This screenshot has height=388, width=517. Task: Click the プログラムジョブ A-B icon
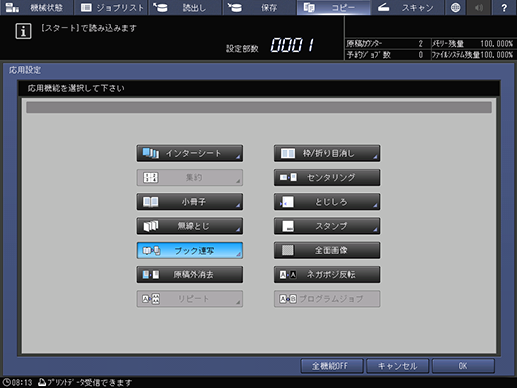(x=288, y=299)
